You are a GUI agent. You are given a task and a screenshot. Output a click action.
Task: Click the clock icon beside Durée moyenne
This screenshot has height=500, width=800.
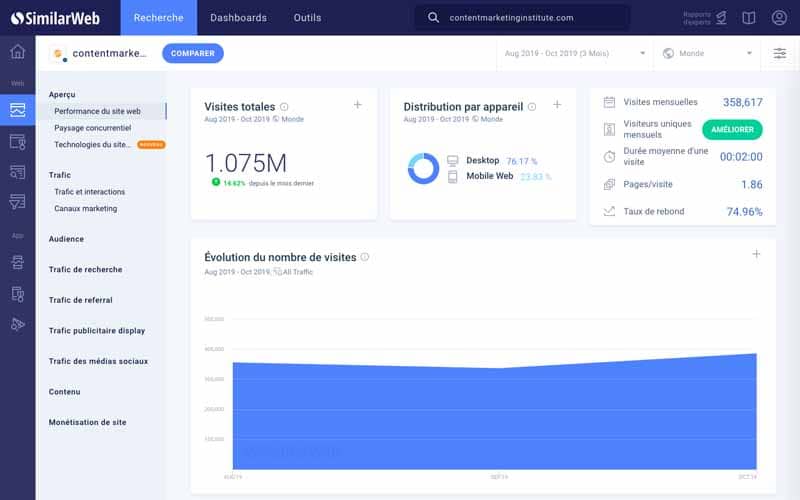pos(609,157)
